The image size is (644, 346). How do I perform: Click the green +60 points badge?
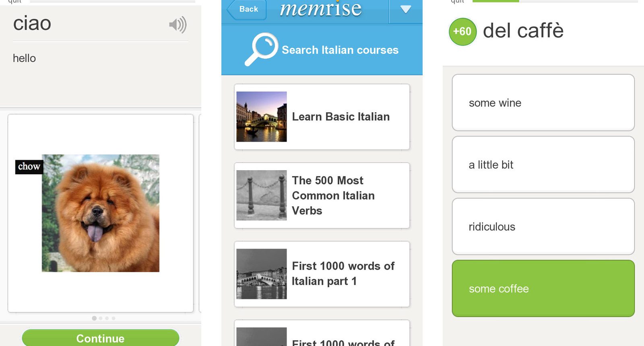click(x=462, y=31)
